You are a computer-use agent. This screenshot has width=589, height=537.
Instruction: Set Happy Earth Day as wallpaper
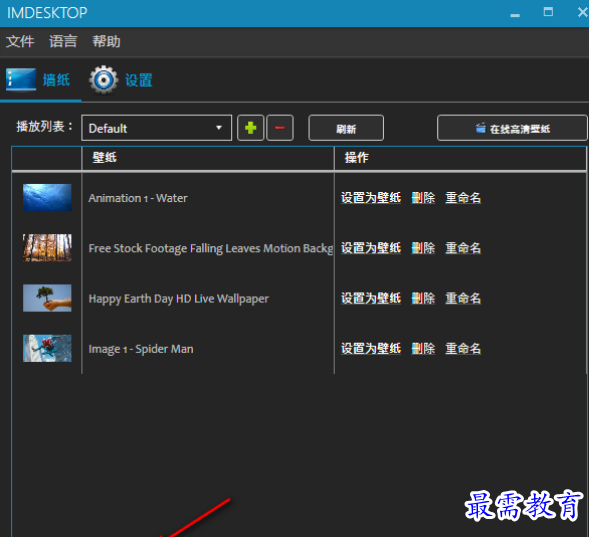pos(371,298)
